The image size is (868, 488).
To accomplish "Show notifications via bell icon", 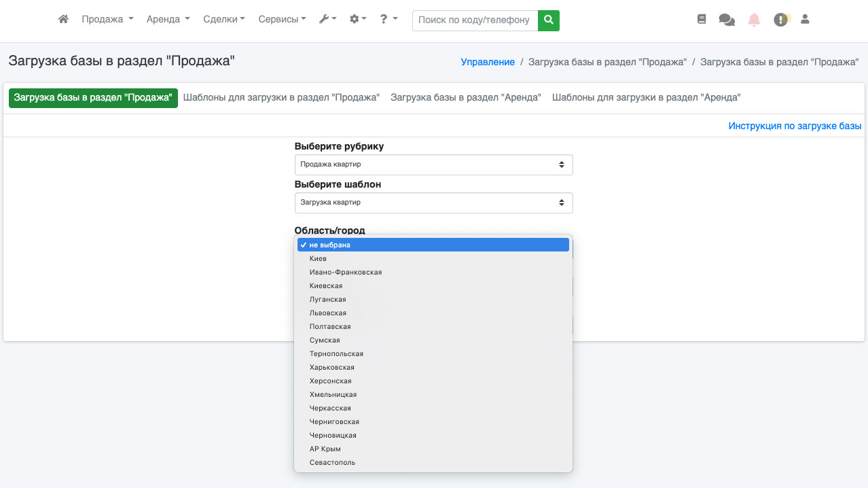I will click(x=754, y=20).
